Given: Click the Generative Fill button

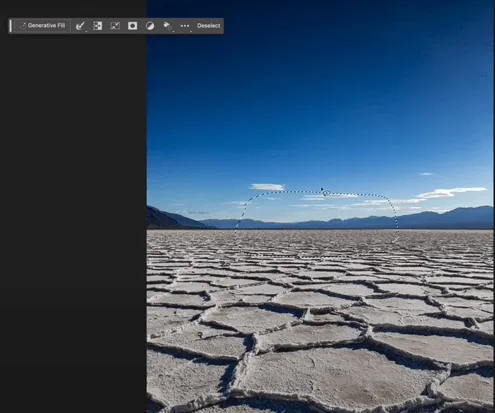Looking at the screenshot, I should click(42, 26).
